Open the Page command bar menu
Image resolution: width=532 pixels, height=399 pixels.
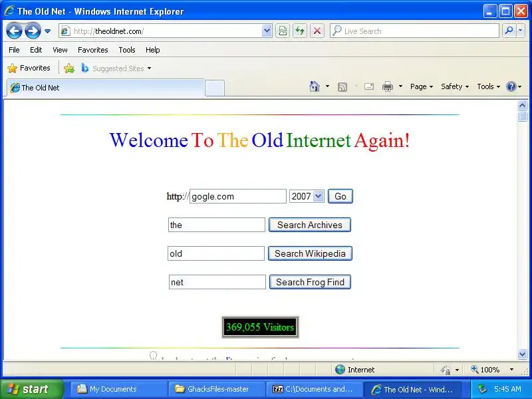422,86
